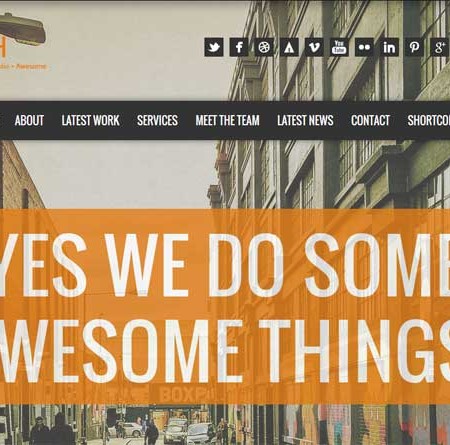
Task: Select Services in the navigation bar
Action: pyautogui.click(x=157, y=120)
